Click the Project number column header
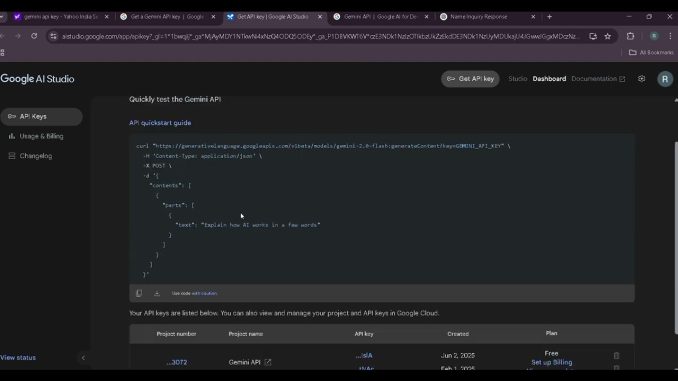 (x=176, y=334)
